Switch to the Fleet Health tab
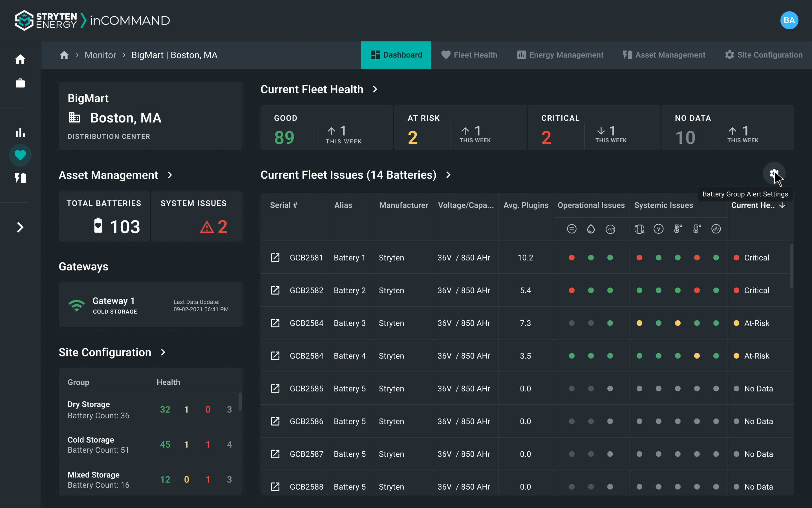The height and width of the screenshot is (508, 812). click(x=469, y=55)
